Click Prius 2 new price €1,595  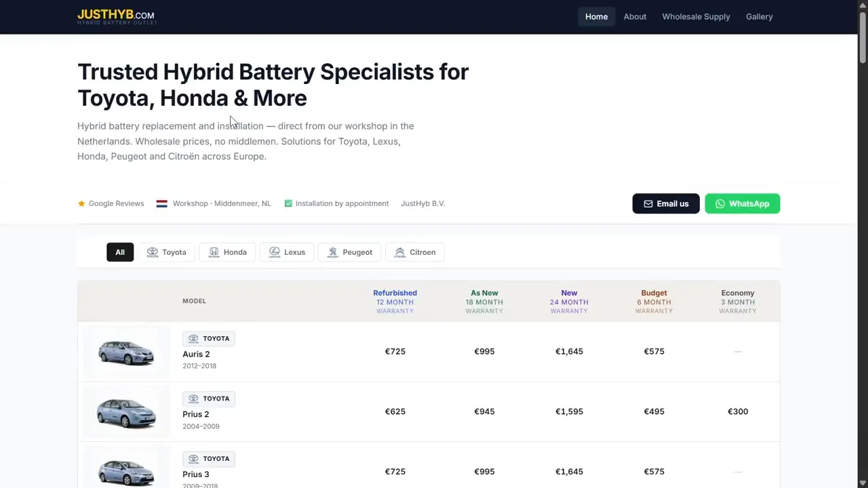pos(569,411)
